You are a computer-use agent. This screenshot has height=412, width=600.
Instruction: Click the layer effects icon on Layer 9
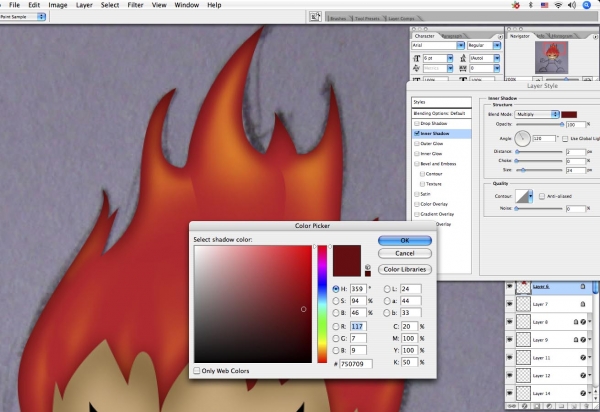pyautogui.click(x=583, y=340)
